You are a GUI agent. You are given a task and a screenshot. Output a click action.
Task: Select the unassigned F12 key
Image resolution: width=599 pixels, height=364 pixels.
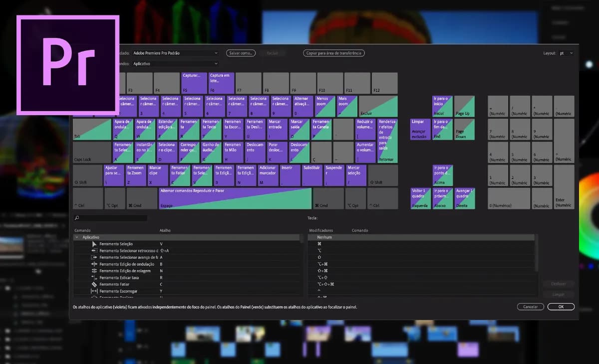point(384,83)
